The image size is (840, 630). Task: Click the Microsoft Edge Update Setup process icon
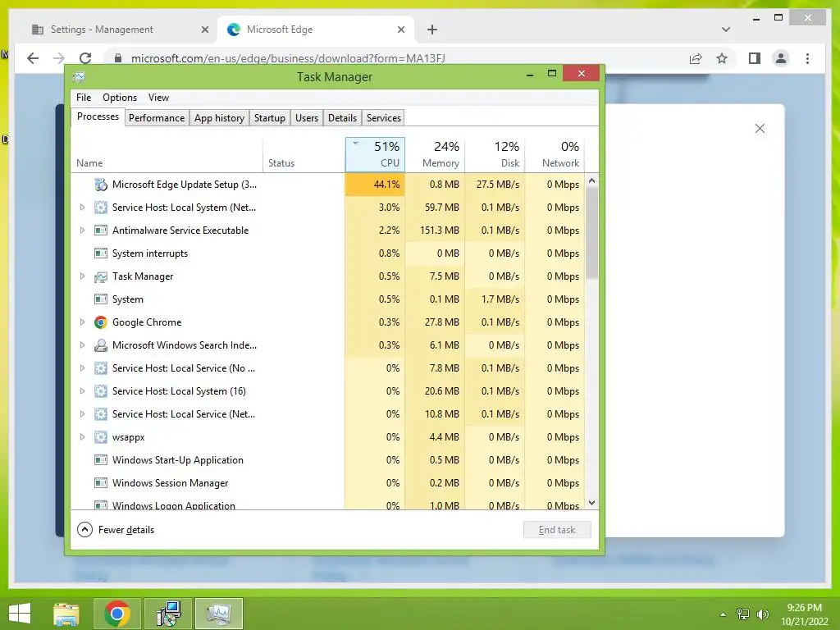tap(101, 185)
